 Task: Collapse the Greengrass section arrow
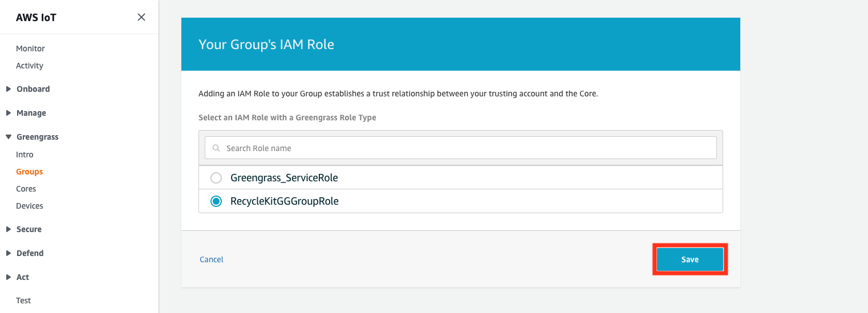[x=9, y=137]
